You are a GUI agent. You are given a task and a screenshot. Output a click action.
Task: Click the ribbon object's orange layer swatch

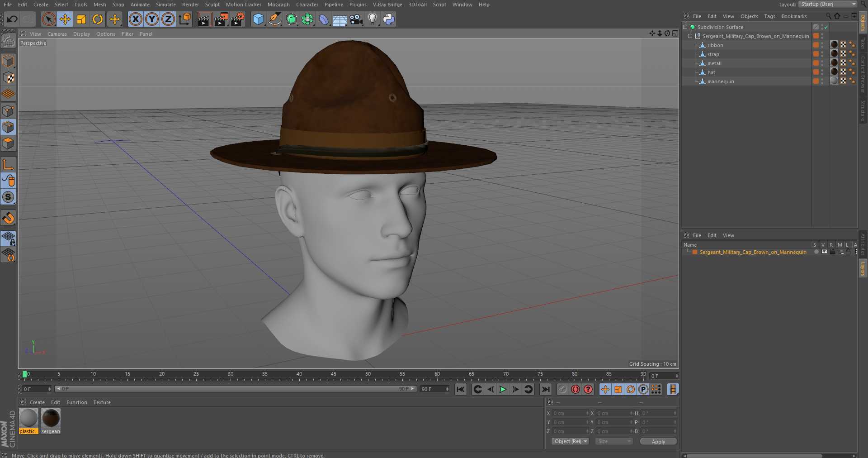click(x=816, y=45)
